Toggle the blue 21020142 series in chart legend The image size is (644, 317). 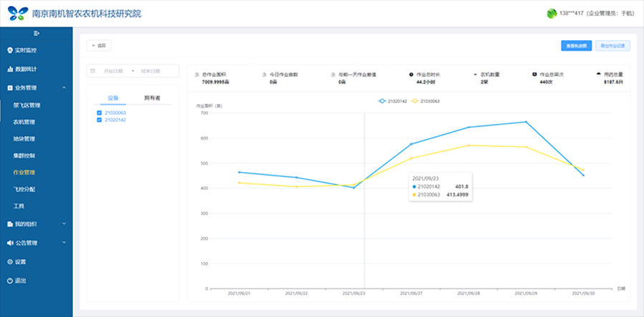tap(393, 100)
